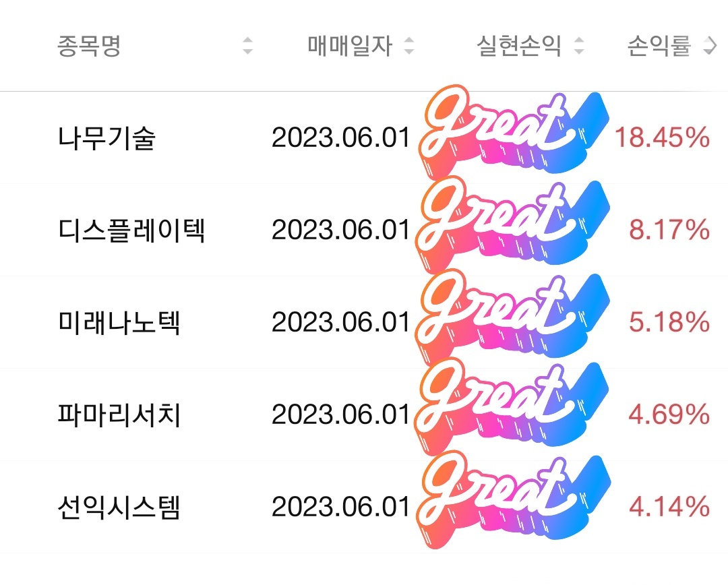Image resolution: width=728 pixels, height=585 pixels.
Task: Click the 매매일자 column header
Action: tap(350, 46)
